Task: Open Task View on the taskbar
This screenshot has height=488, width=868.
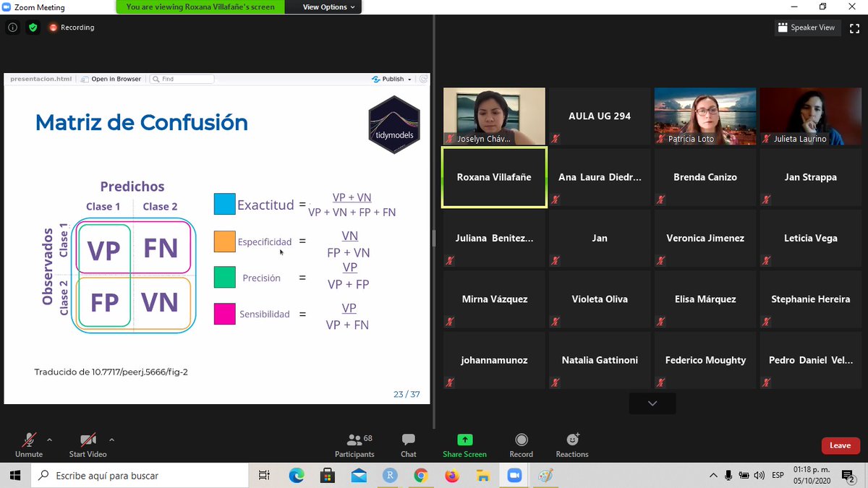Action: 264,475
